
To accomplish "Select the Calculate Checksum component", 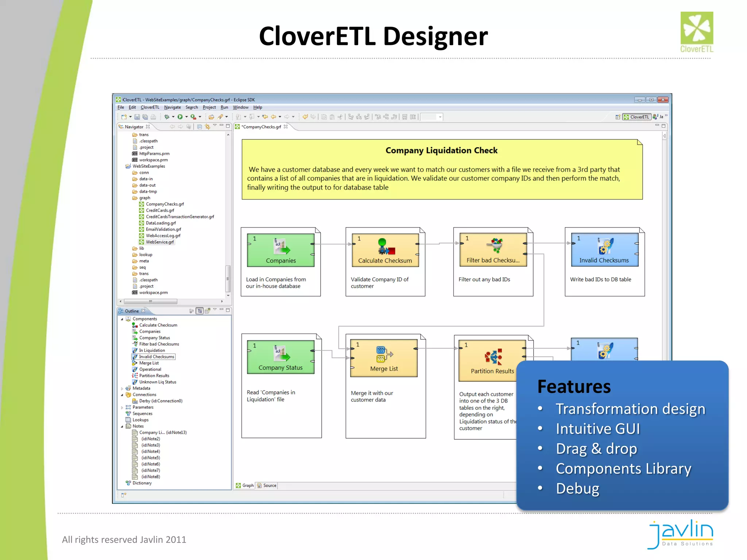I will (x=385, y=250).
